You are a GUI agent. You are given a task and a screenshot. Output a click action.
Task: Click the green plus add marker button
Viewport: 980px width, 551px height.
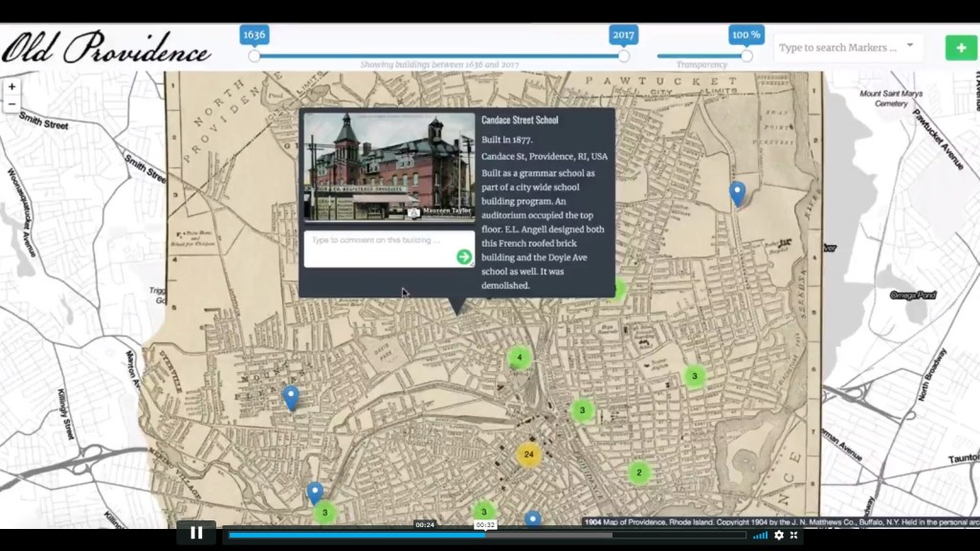point(961,47)
